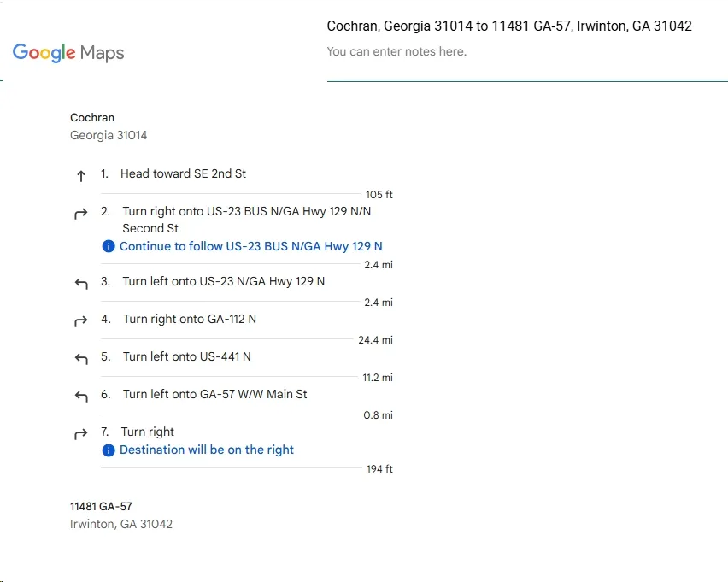Click 'Turn right onto US-23 BUS N' step
The image size is (728, 582).
[247, 220]
